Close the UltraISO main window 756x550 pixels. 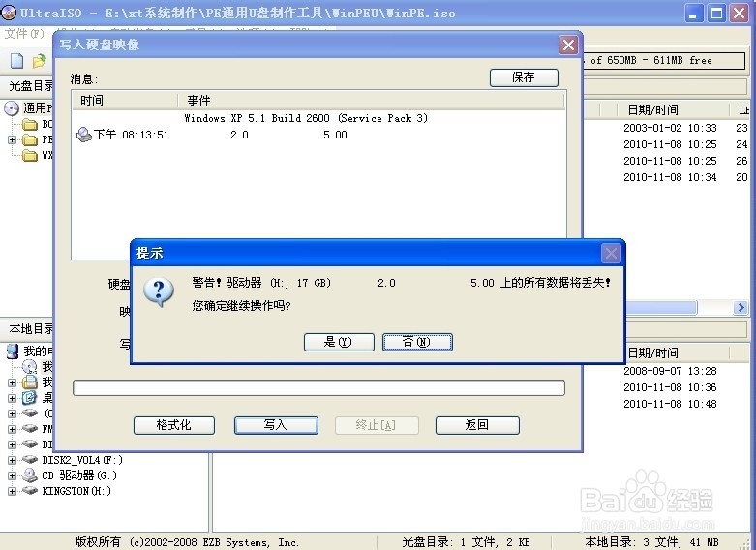point(740,13)
